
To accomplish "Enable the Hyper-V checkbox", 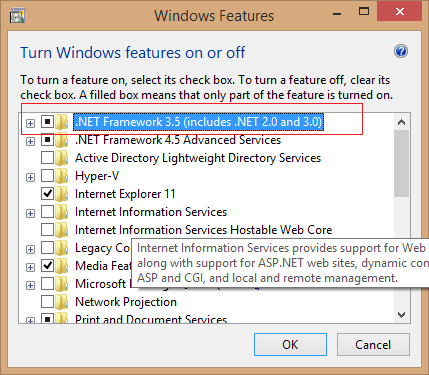I will tap(47, 176).
